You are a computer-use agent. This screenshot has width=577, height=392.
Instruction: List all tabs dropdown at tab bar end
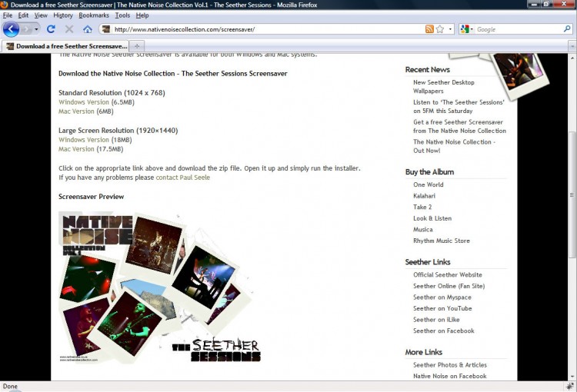[x=572, y=47]
